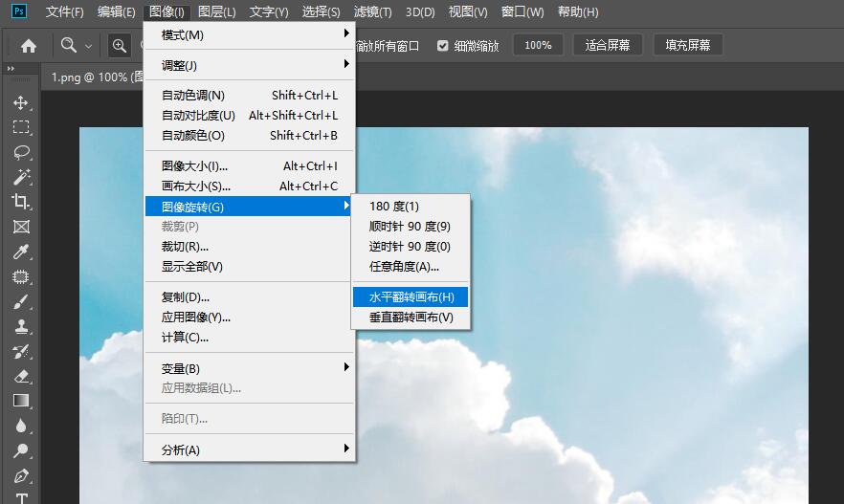844x504 pixels.
Task: Select 水平翻转画布(H) option
Action: pyautogui.click(x=411, y=296)
